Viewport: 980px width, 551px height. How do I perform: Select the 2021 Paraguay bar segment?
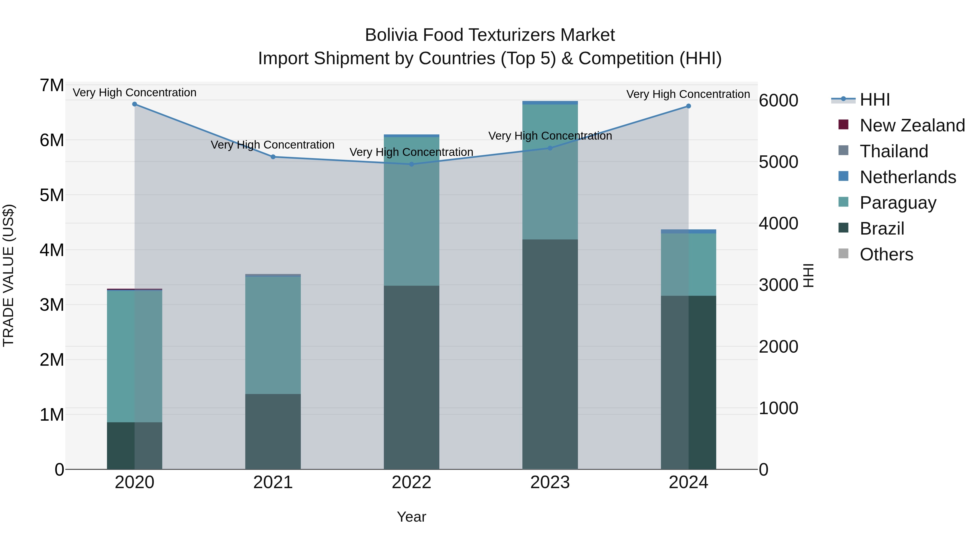tap(273, 335)
